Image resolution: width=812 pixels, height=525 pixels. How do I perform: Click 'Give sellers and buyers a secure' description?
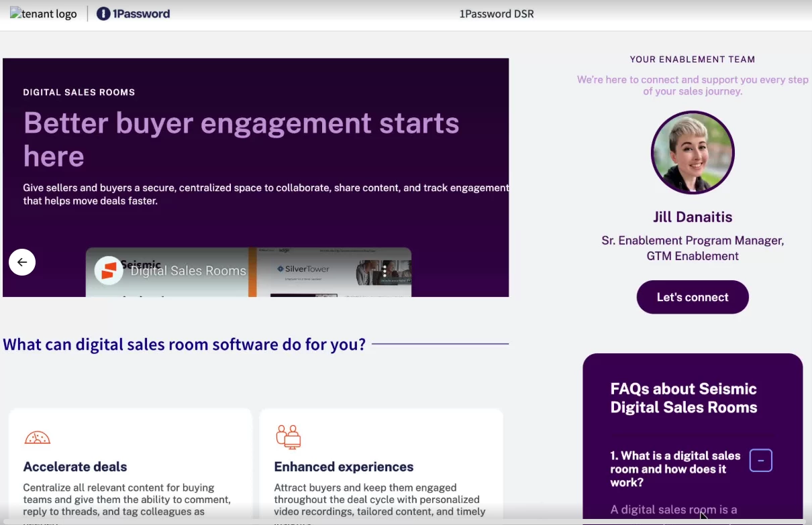[266, 194]
